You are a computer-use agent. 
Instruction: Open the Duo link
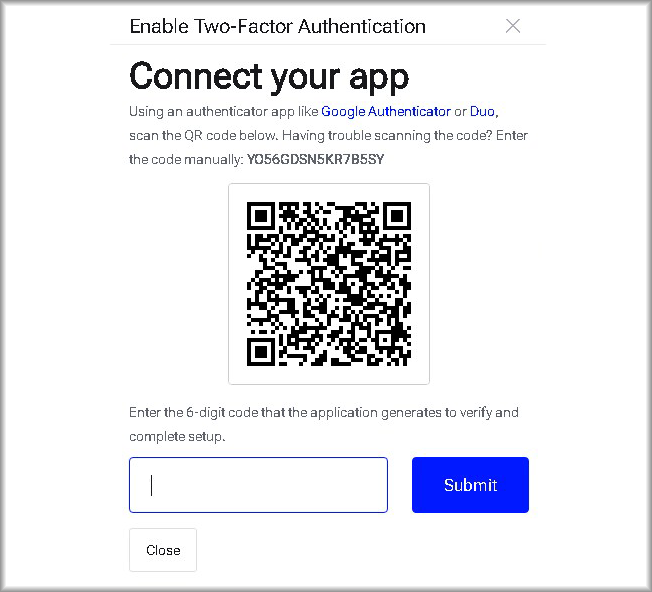click(482, 111)
